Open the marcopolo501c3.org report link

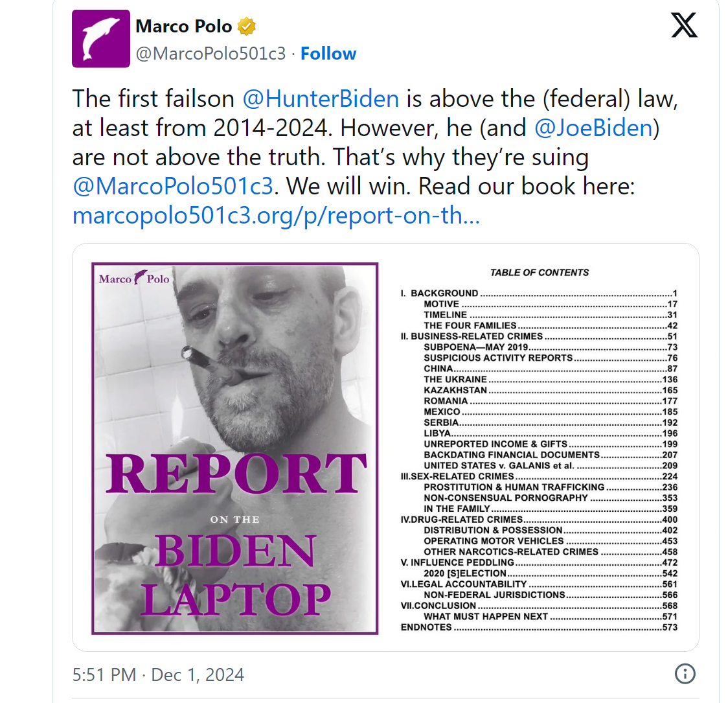pyautogui.click(x=276, y=215)
